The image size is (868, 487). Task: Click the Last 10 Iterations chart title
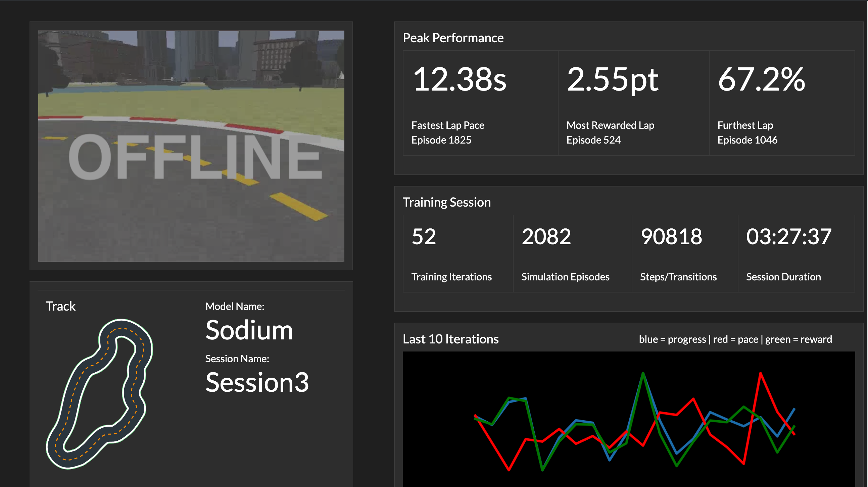click(x=450, y=339)
